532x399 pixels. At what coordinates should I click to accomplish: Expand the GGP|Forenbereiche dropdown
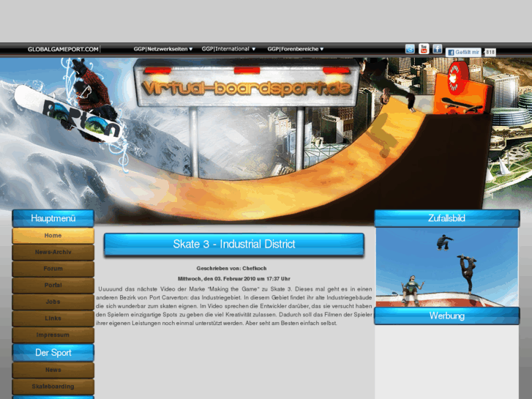(295, 49)
